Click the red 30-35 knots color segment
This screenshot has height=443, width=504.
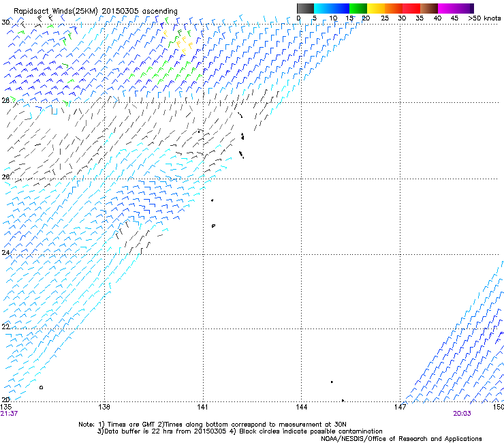(411, 8)
